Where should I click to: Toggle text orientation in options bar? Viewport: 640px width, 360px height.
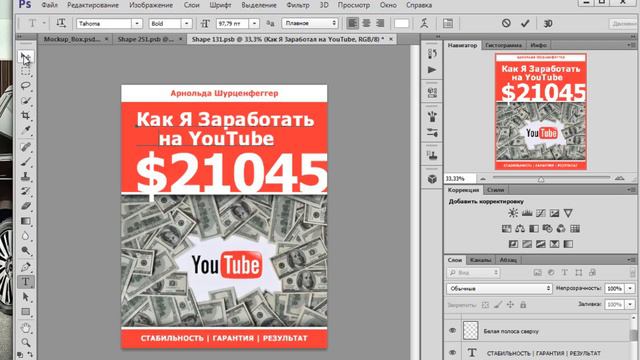[61, 23]
